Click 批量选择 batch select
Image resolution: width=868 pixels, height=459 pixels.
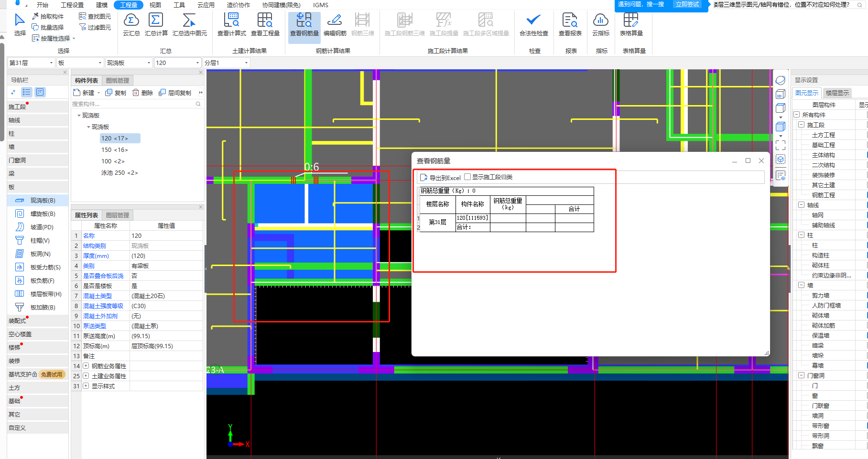(x=48, y=27)
